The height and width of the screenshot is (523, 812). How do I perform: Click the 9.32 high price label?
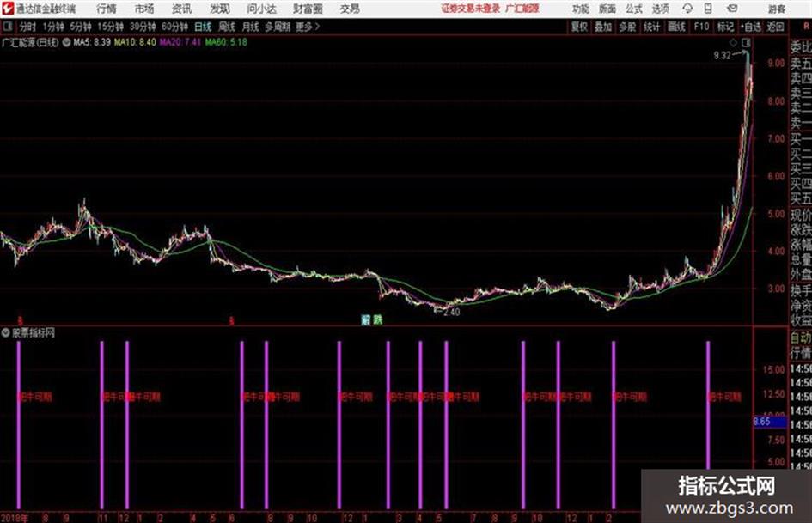click(x=722, y=56)
